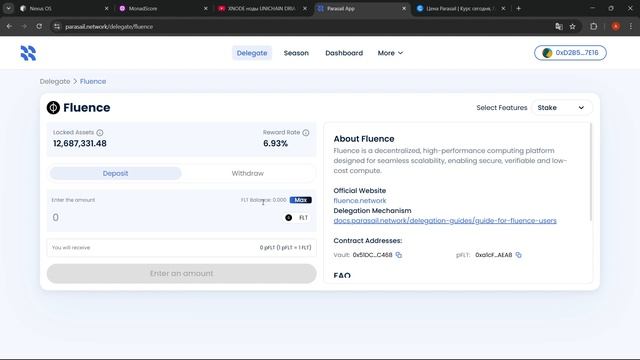Click the pFLT address text
Viewport: 640px width, 360px height.
click(493, 255)
